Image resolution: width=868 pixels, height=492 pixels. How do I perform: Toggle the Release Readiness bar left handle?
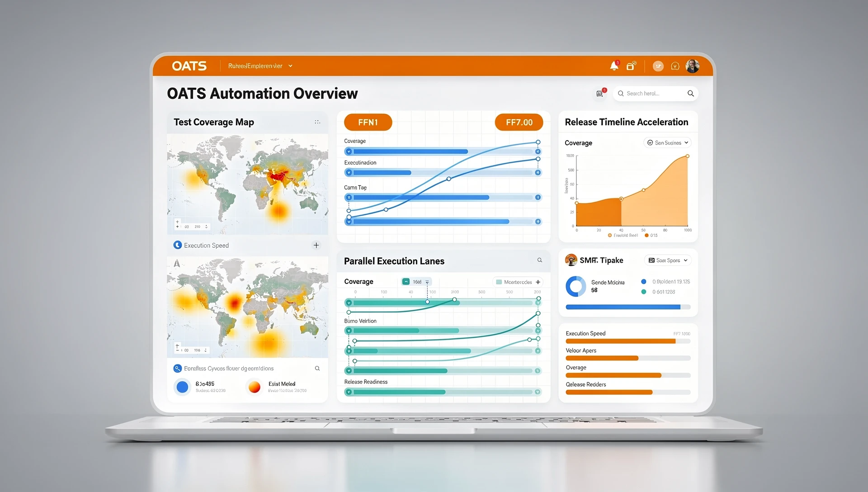(349, 392)
